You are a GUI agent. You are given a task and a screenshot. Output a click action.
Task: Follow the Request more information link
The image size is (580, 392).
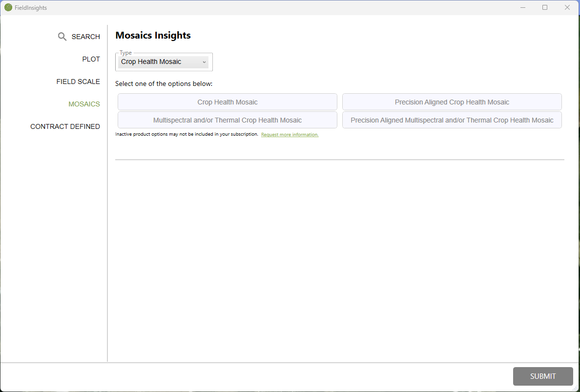click(x=290, y=135)
